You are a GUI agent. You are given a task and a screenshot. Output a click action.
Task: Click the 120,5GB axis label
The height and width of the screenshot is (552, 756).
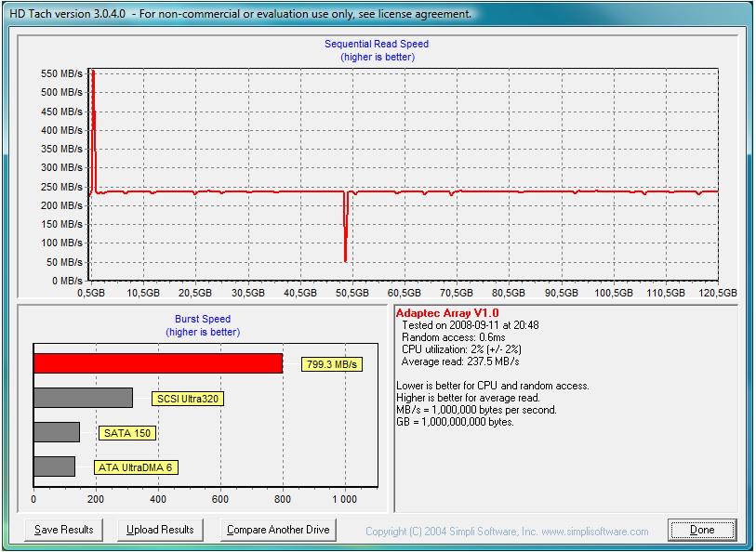[718, 293]
